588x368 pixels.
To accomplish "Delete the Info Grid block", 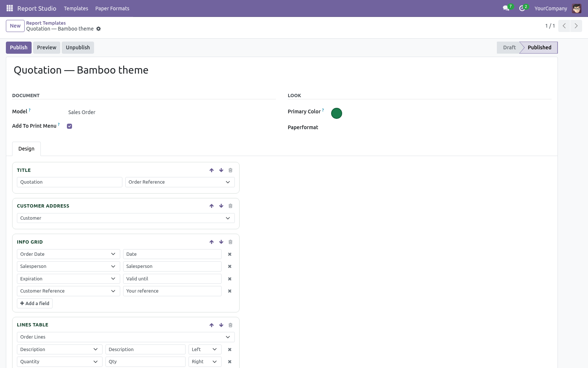I will point(230,242).
